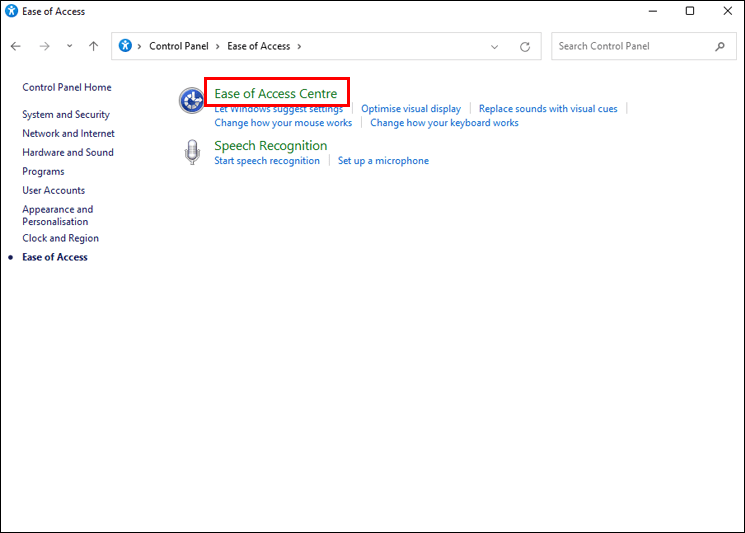Click the search magnifier icon
This screenshot has width=745, height=533.
pyautogui.click(x=720, y=46)
